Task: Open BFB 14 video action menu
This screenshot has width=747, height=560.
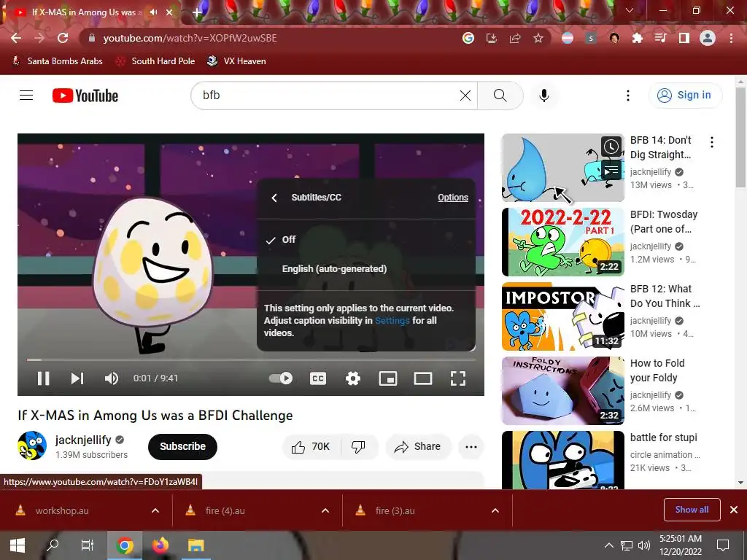Action: tap(712, 142)
